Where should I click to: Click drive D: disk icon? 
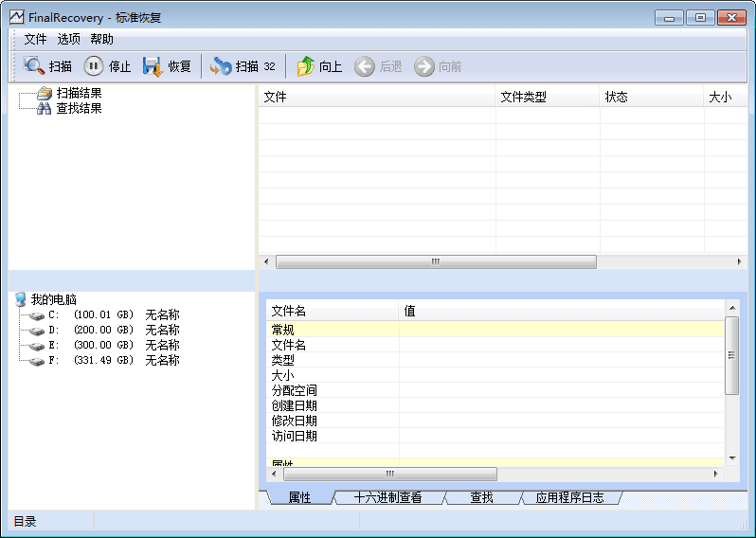point(36,331)
